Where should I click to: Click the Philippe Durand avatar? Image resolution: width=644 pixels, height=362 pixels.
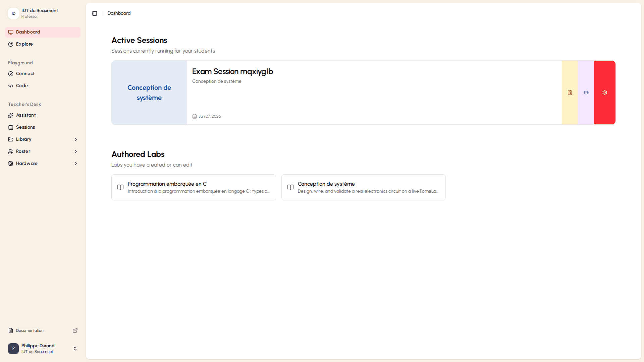(13, 349)
